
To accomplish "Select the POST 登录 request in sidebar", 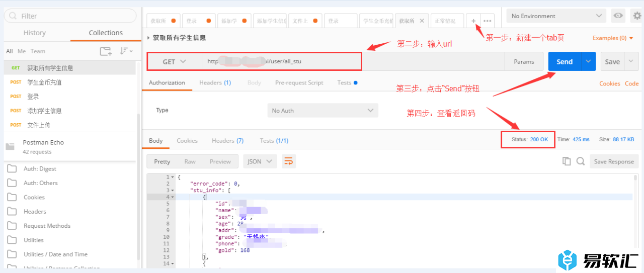I will click(x=69, y=96).
